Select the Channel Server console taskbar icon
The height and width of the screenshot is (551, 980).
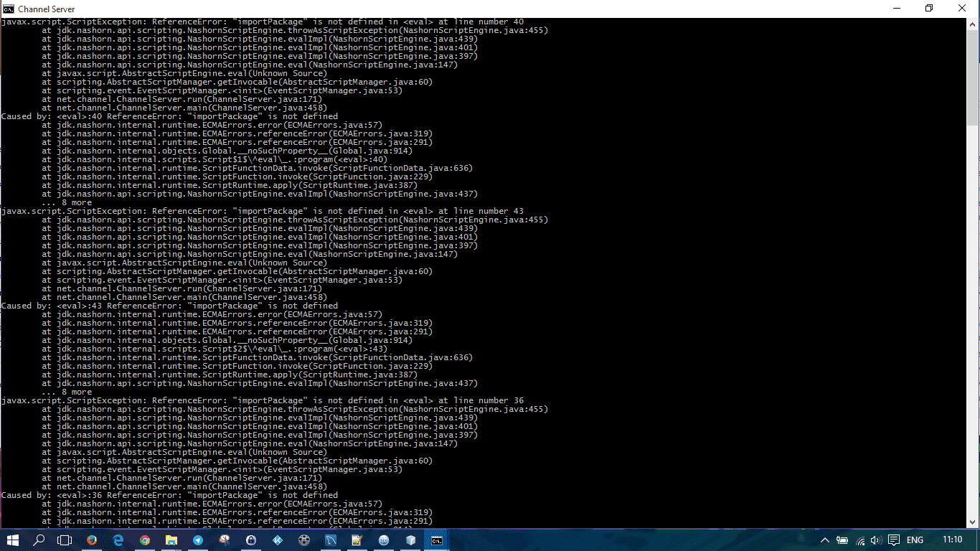coord(437,540)
